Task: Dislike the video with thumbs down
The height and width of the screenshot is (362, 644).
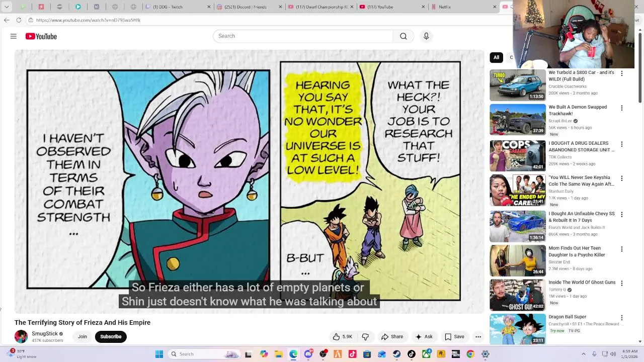Action: pos(366,337)
